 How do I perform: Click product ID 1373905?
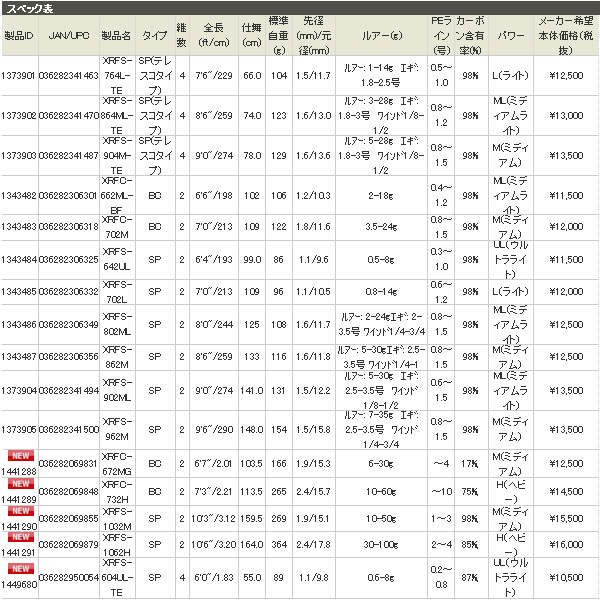[19, 430]
